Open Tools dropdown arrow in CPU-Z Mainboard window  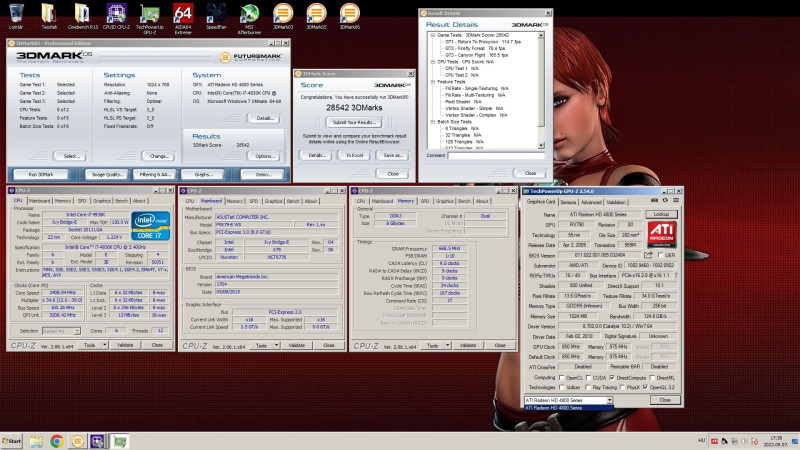click(276, 345)
